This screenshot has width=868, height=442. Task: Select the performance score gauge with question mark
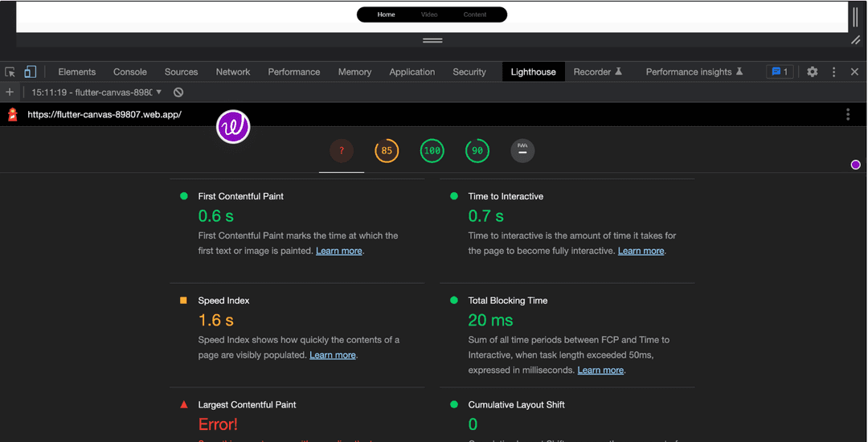(342, 150)
